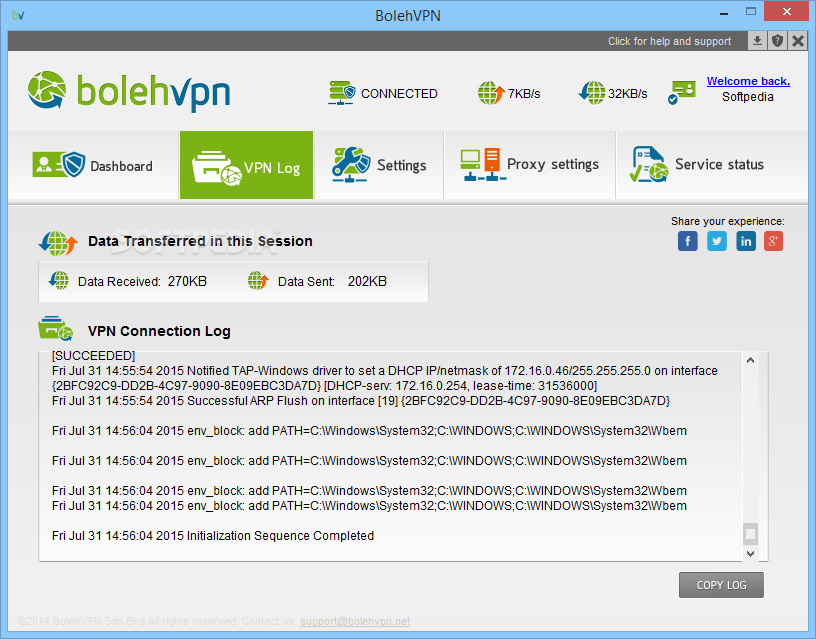
Task: Click the Settings wrench icon
Action: coord(351,164)
